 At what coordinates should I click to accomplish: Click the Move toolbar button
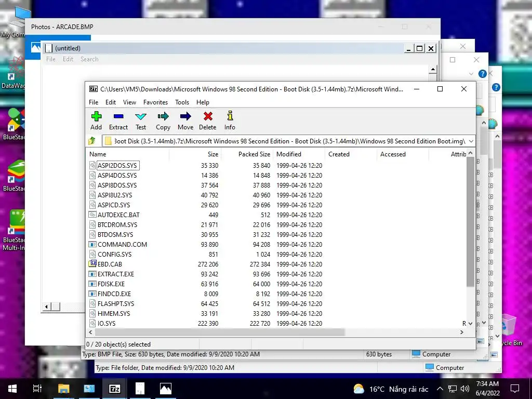pos(185,121)
